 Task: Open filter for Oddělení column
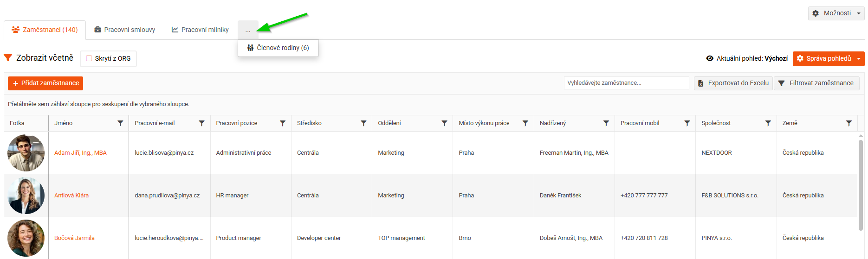tap(444, 123)
